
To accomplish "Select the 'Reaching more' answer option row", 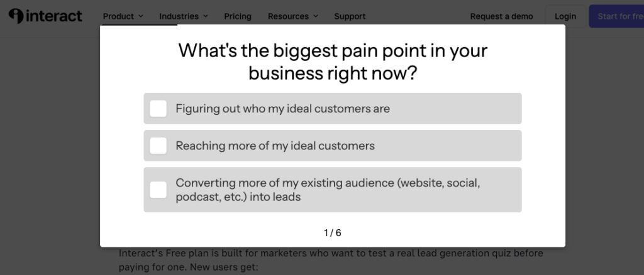I will (333, 146).
